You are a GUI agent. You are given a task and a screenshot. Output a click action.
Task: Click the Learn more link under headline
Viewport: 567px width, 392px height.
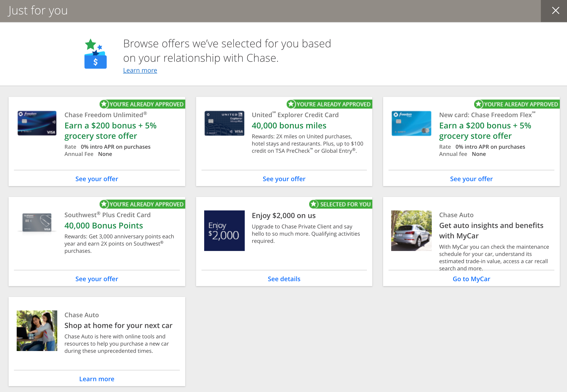(x=140, y=71)
